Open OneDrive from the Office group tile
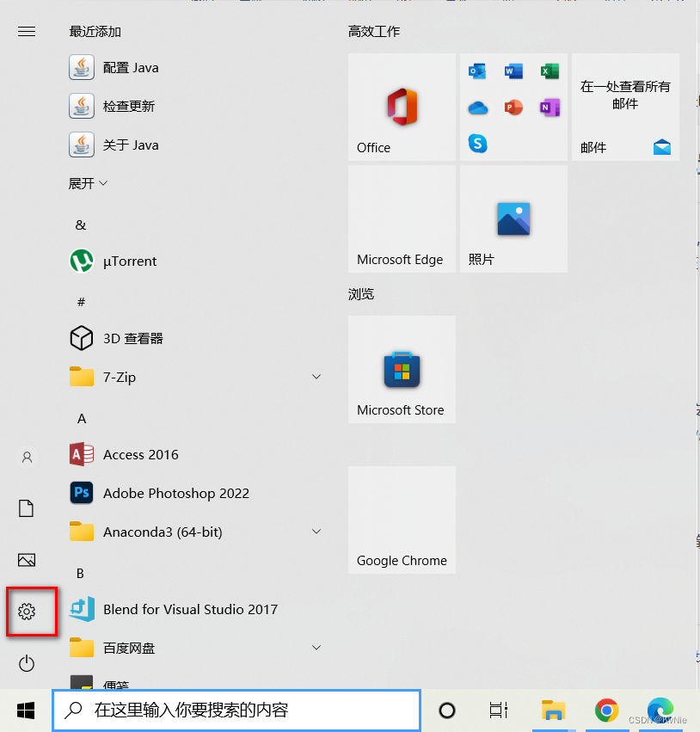Viewport: 700px width, 732px height. [477, 108]
